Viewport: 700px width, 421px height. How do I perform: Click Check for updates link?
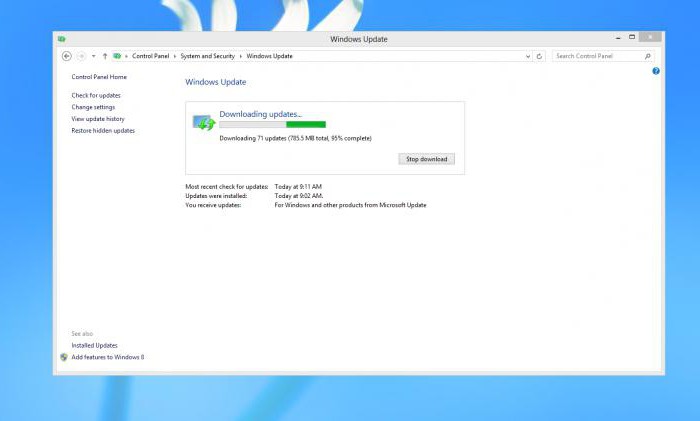click(x=96, y=95)
